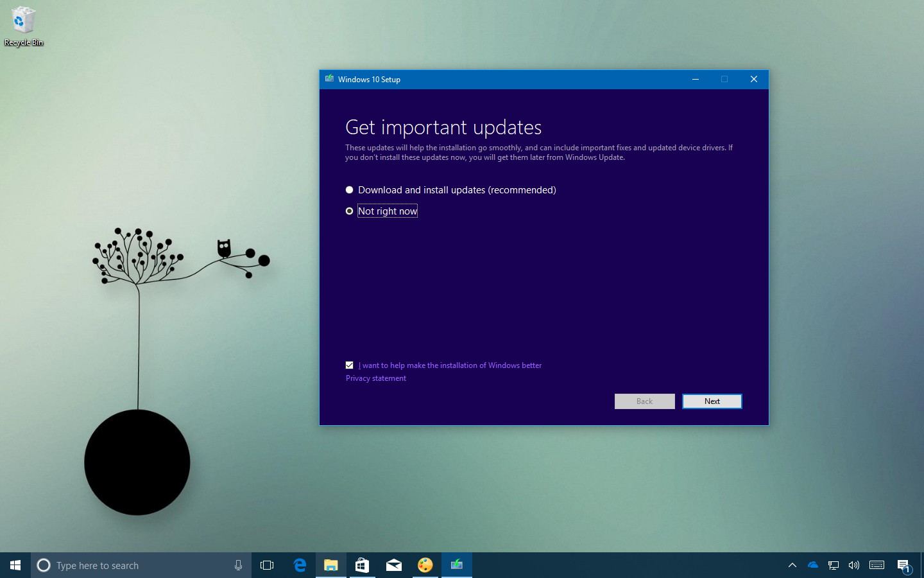Open Action Center notifications icon
The image size is (924, 578).
coord(903,566)
